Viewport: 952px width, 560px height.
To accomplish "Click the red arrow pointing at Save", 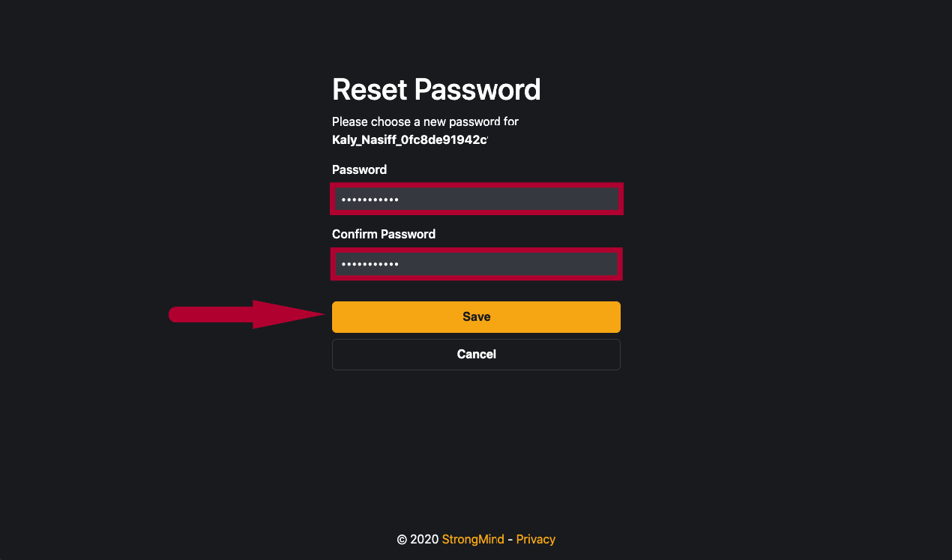I will pyautogui.click(x=225, y=315).
